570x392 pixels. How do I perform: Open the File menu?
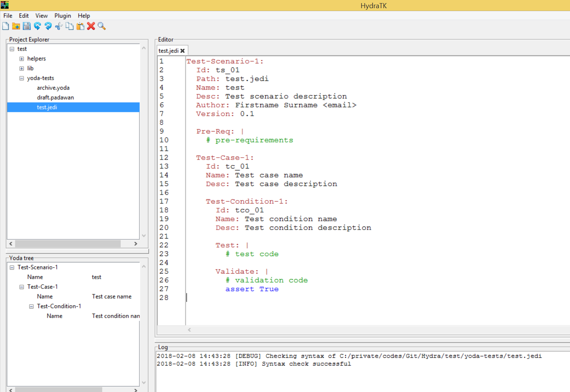(8, 16)
